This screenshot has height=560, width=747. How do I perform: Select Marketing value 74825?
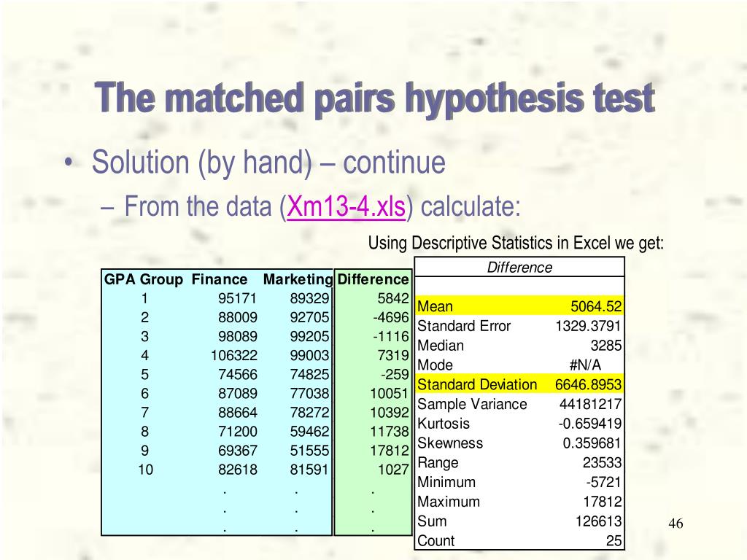309,375
